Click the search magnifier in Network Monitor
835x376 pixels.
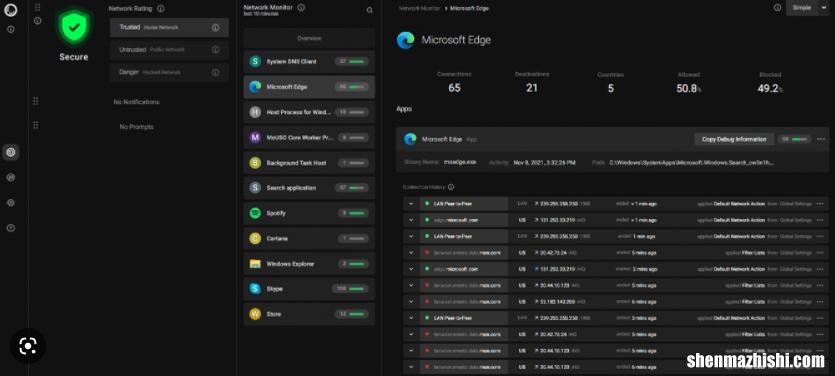(x=370, y=10)
